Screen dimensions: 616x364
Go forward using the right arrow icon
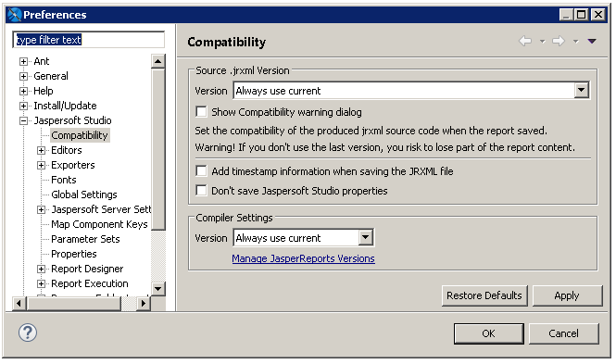[x=559, y=41]
